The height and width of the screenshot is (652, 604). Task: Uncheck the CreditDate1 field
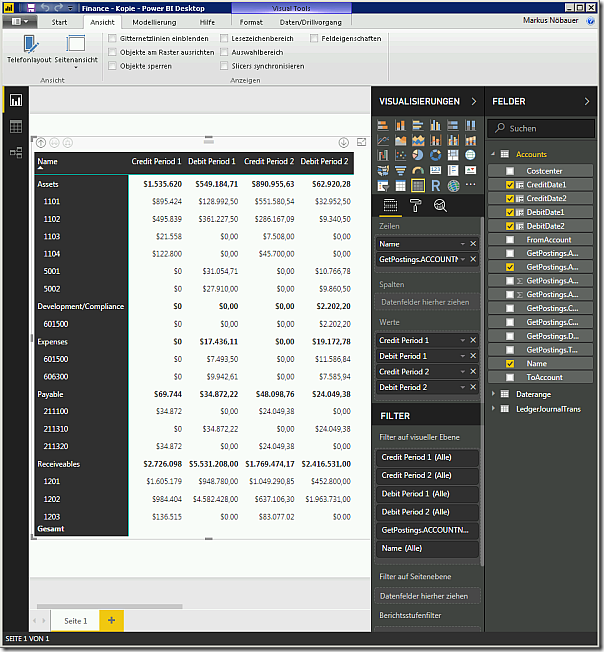(510, 185)
